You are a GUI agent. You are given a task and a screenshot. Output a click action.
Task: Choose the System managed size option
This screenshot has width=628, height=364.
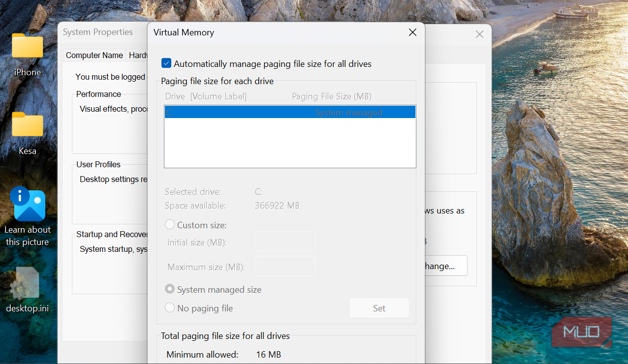(170, 289)
